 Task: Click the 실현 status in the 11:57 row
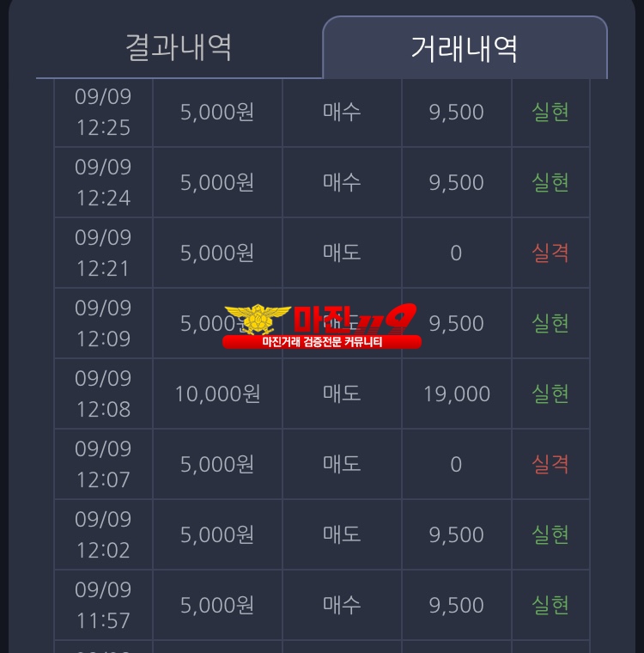550,605
